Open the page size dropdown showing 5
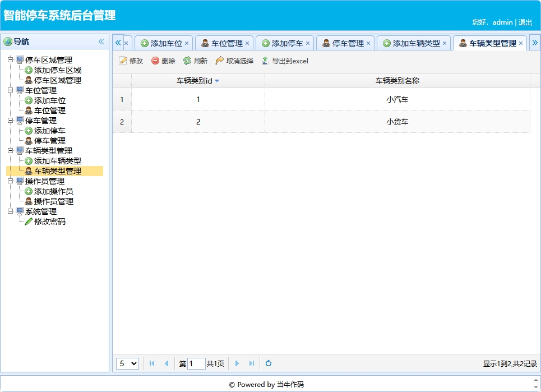Image resolution: width=541 pixels, height=392 pixels. click(127, 363)
